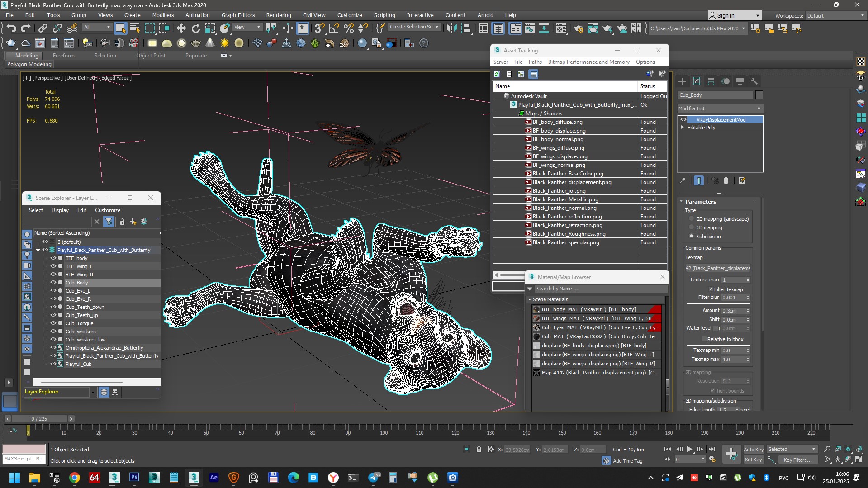Viewport: 868px width, 488px height.
Task: Open the Modifier List dropdown
Action: point(720,109)
